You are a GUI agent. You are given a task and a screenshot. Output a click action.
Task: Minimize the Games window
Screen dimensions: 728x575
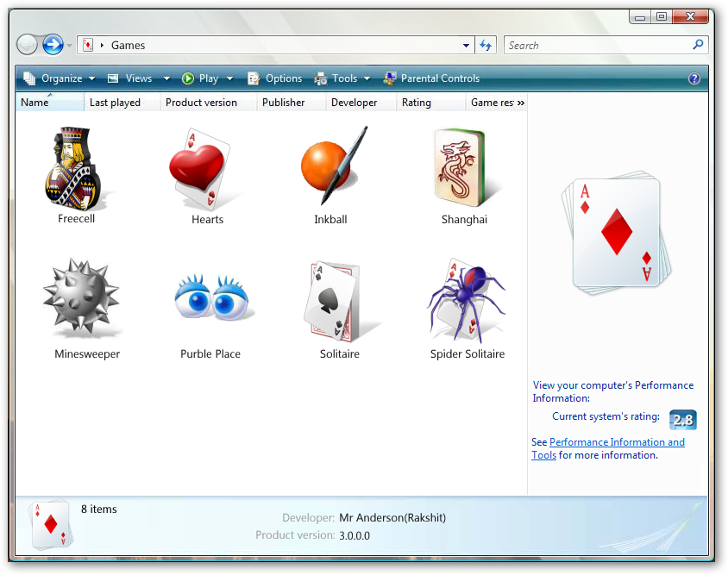tap(640, 17)
